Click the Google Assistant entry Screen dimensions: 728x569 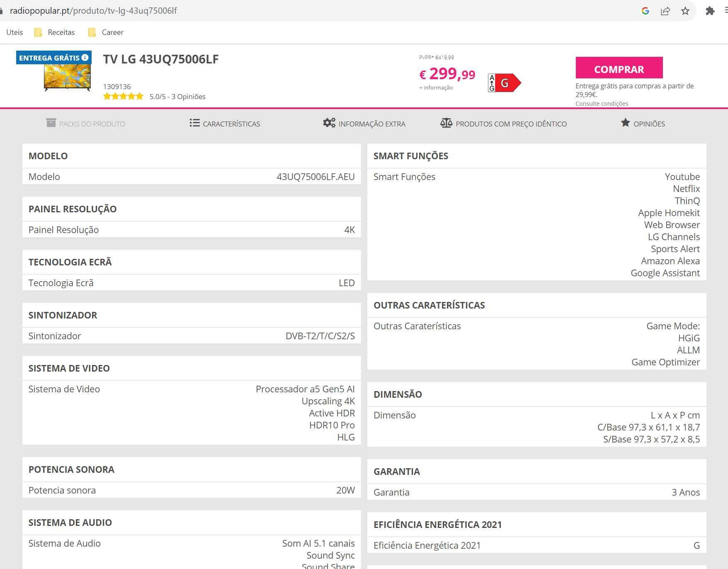point(665,273)
